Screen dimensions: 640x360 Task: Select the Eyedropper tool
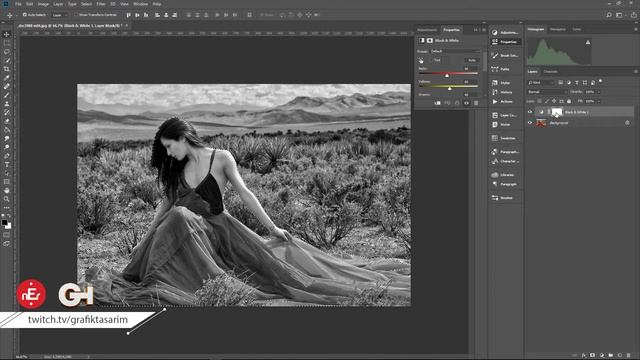pyautogui.click(x=7, y=78)
